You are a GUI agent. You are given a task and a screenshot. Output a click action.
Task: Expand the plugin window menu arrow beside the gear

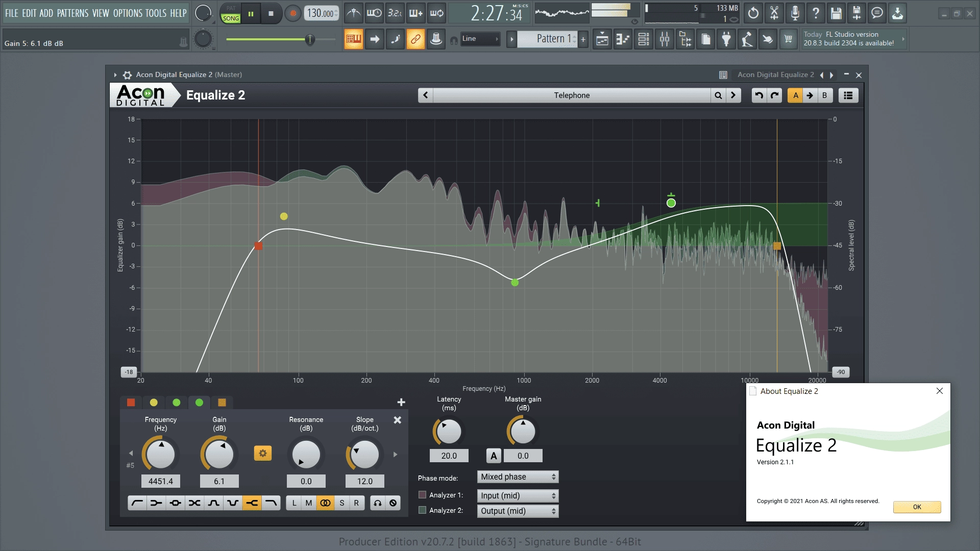pos(115,75)
